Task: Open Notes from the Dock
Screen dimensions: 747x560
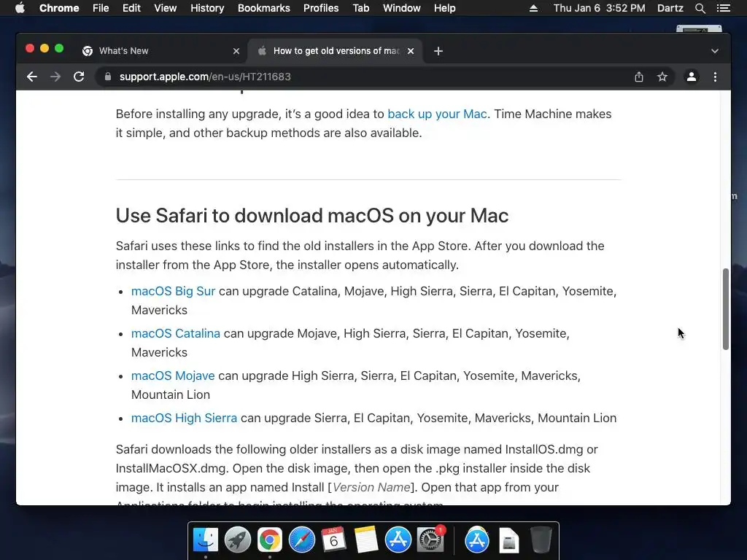Action: 366,540
